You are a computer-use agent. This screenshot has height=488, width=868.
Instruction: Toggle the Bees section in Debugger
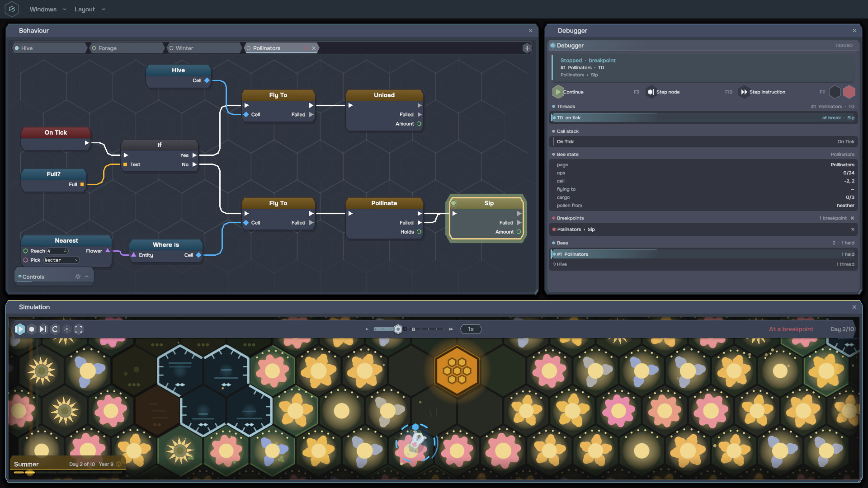(553, 243)
